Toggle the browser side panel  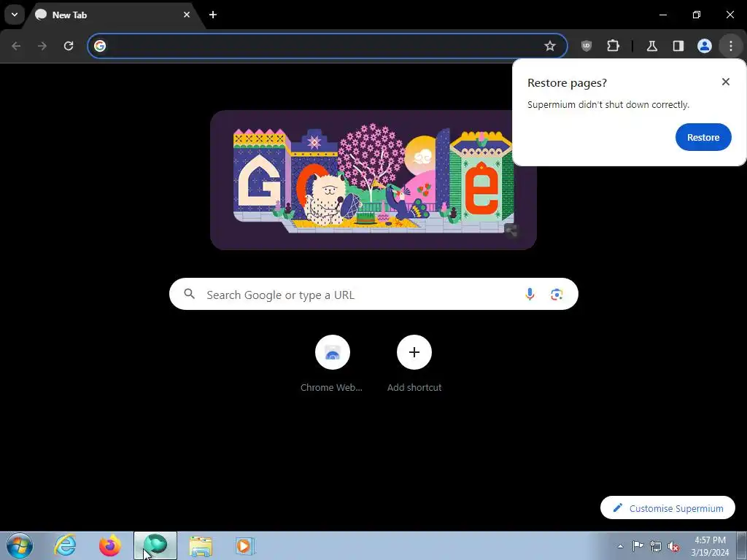click(678, 46)
